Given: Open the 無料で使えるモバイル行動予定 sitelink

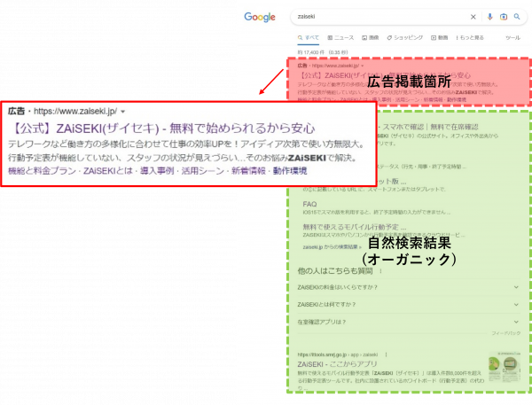Looking at the screenshot, I should pos(354,227).
